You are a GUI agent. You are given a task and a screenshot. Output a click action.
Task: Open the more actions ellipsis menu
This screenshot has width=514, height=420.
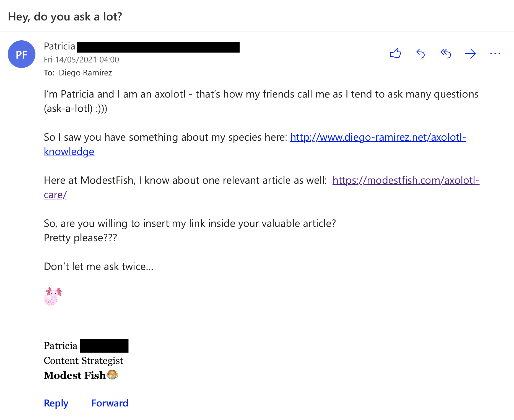pyautogui.click(x=495, y=54)
